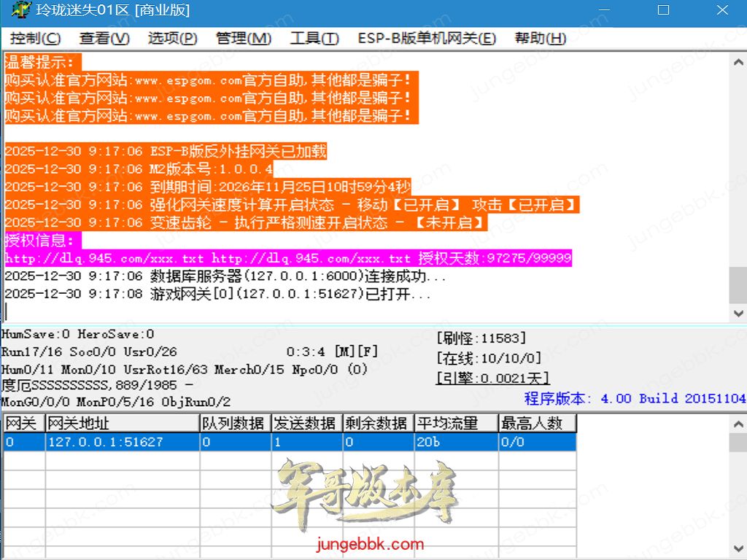The image size is (747, 560).
Task: Open the 帮助(H) menu
Action: coord(540,39)
